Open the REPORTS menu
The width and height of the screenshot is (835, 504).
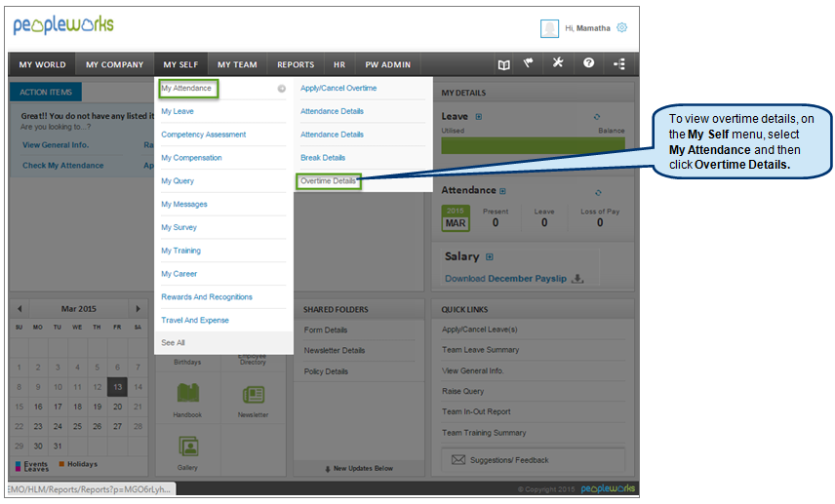[296, 64]
